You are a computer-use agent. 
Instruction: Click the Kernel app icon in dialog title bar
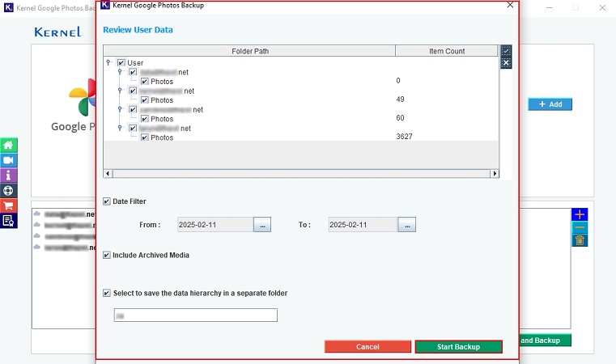pos(105,5)
